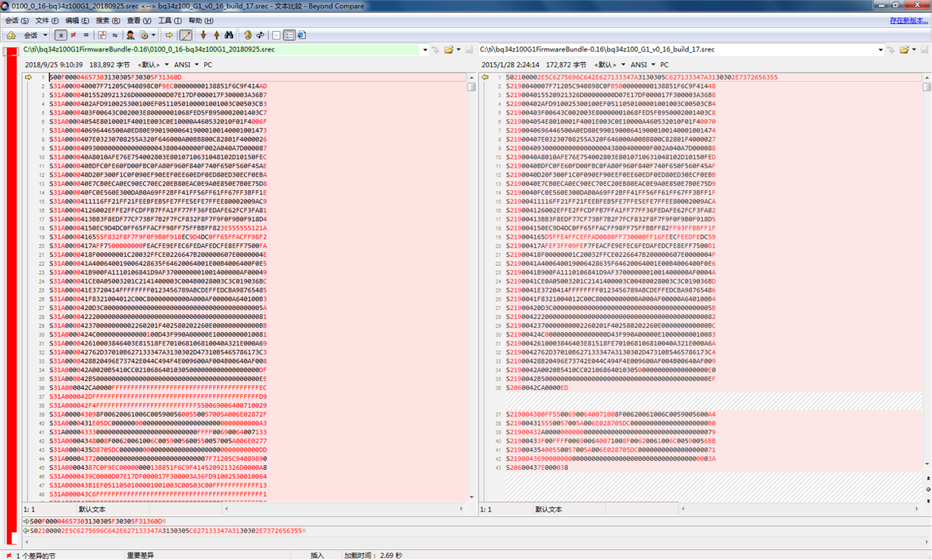Click right line 36 S2060042CA0000ED
This screenshot has width=932, height=560.
pos(537,388)
